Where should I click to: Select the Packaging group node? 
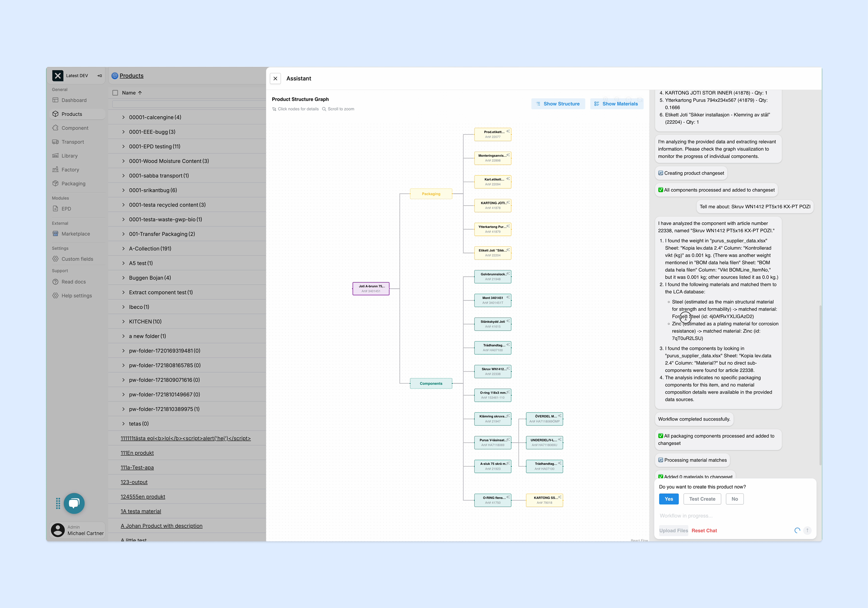click(x=431, y=194)
